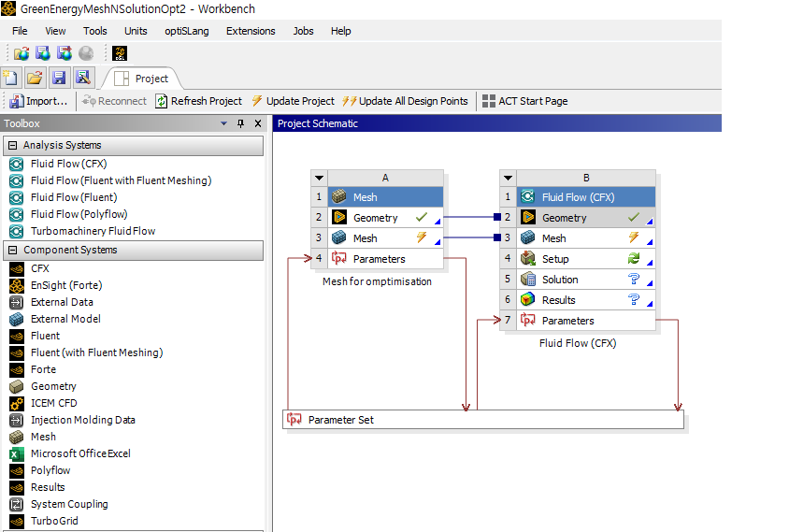Click Update Project in the toolbar

pyautogui.click(x=294, y=101)
